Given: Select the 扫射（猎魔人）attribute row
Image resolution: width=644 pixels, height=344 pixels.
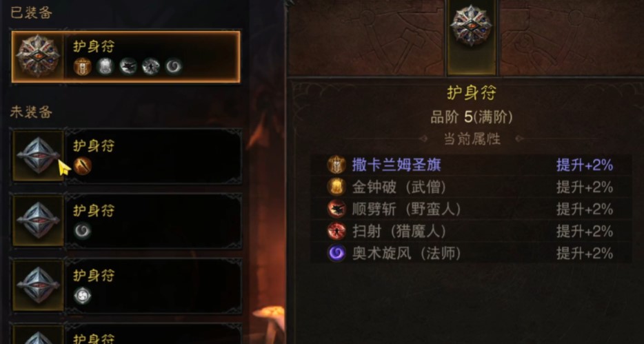Looking at the screenshot, I should [471, 231].
